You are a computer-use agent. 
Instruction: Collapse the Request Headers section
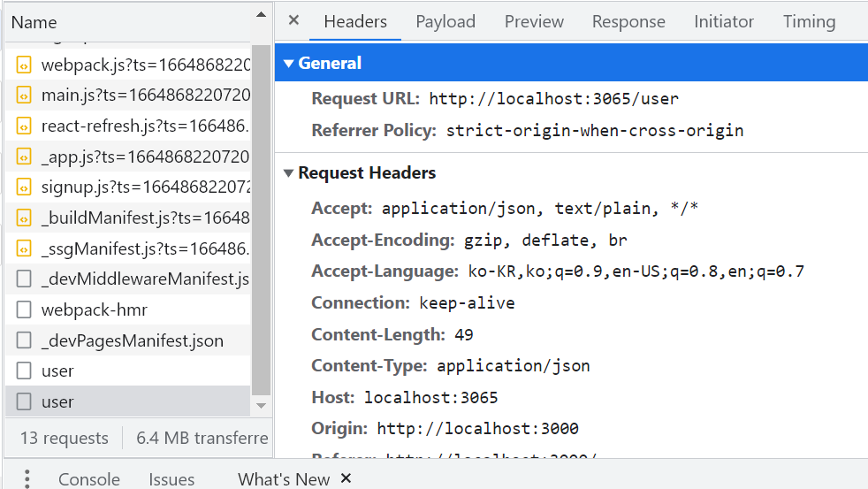tap(288, 173)
